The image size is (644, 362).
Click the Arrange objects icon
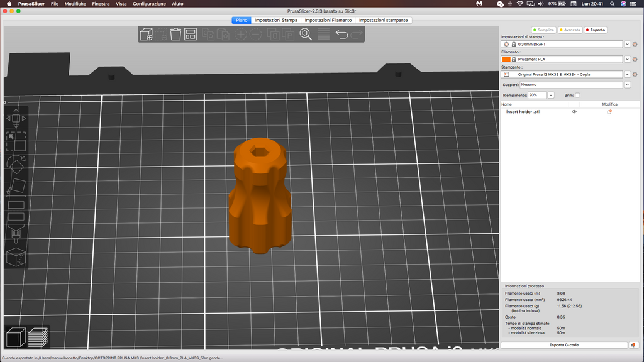pos(191,34)
